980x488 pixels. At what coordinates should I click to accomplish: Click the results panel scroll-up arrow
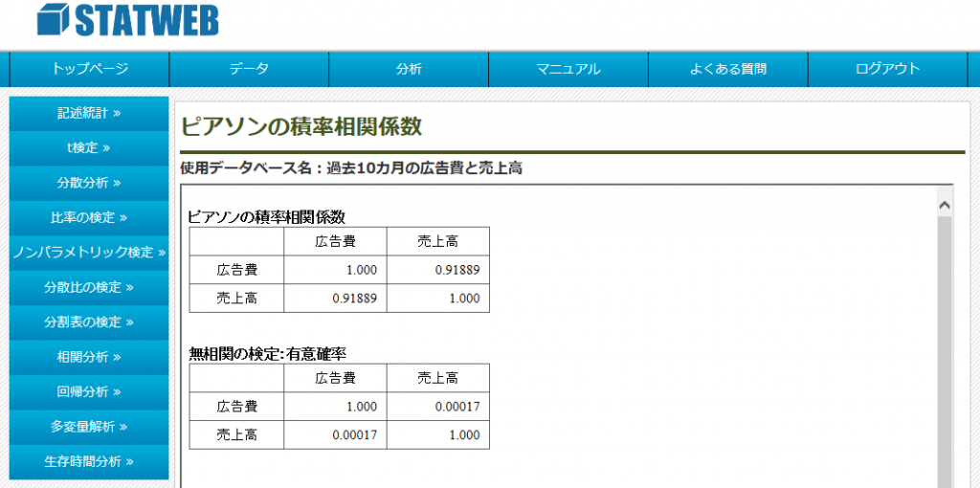(x=944, y=205)
